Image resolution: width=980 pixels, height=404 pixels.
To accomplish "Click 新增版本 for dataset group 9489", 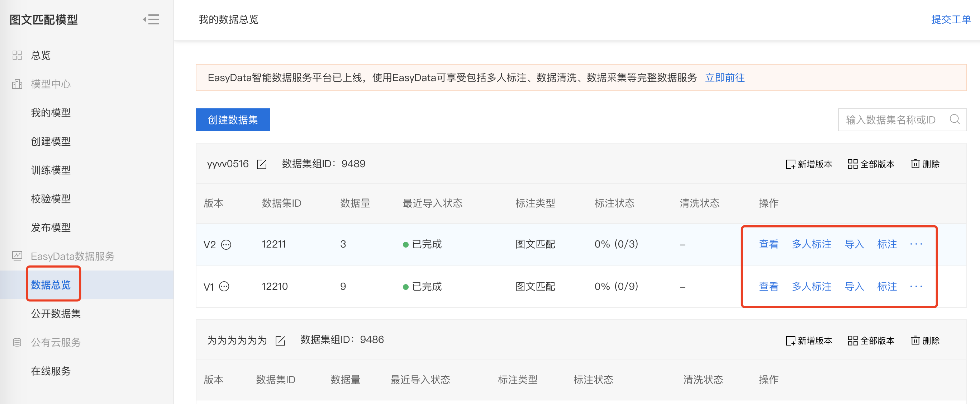I will [809, 164].
